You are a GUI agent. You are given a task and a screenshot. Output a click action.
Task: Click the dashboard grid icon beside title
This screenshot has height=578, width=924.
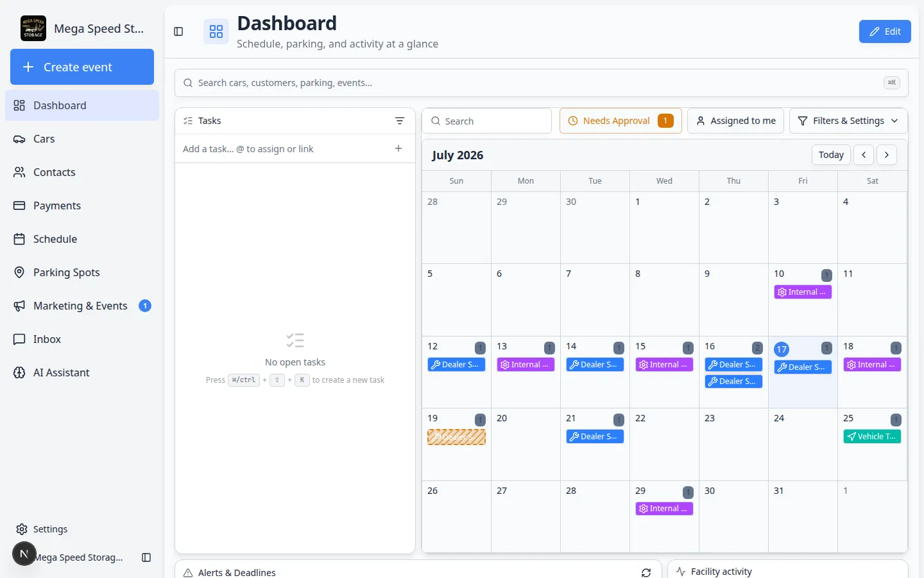[216, 31]
